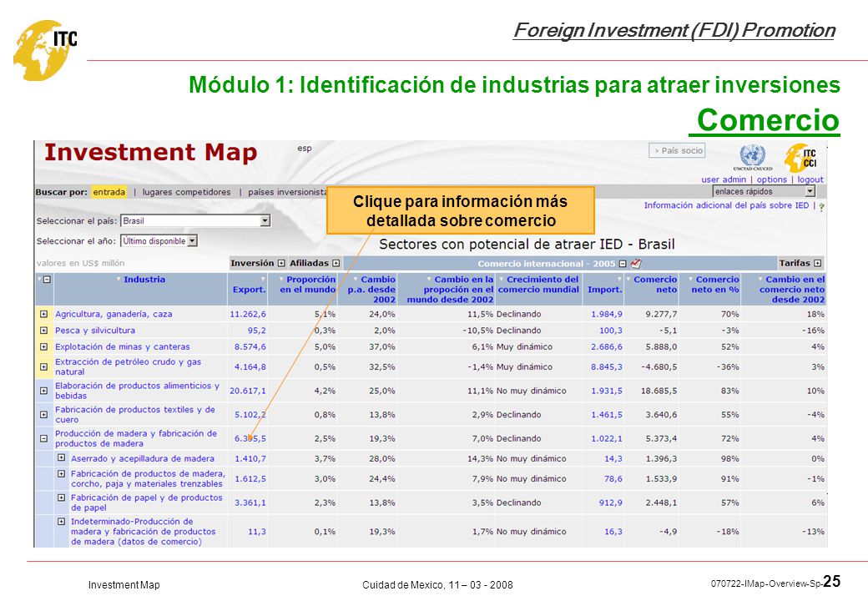Expand Fabricación de productos textiles row
The image size is (868, 601).
[x=43, y=415]
